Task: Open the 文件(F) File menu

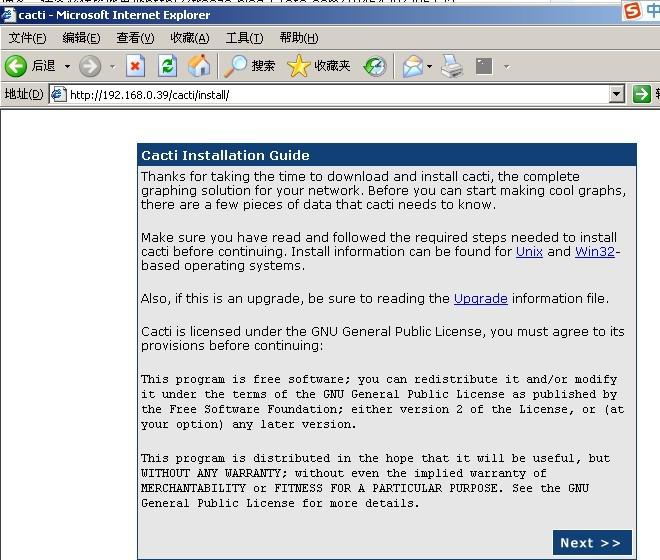Action: [x=27, y=38]
